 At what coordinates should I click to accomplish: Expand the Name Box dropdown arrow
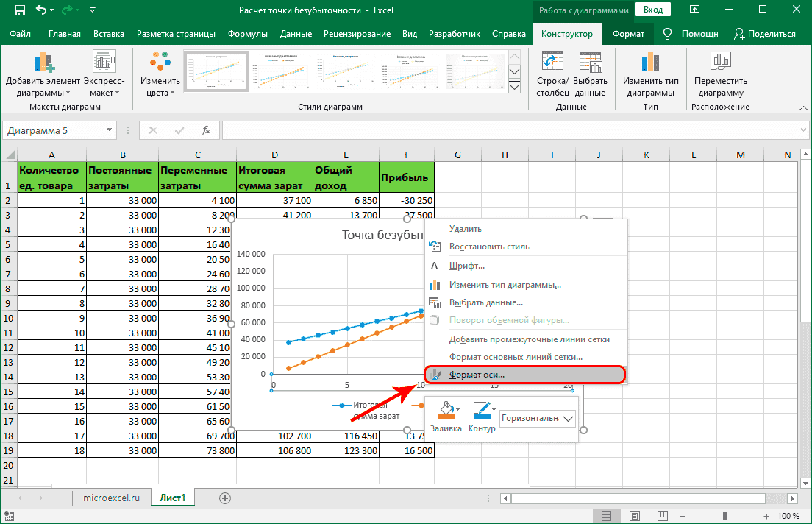109,130
